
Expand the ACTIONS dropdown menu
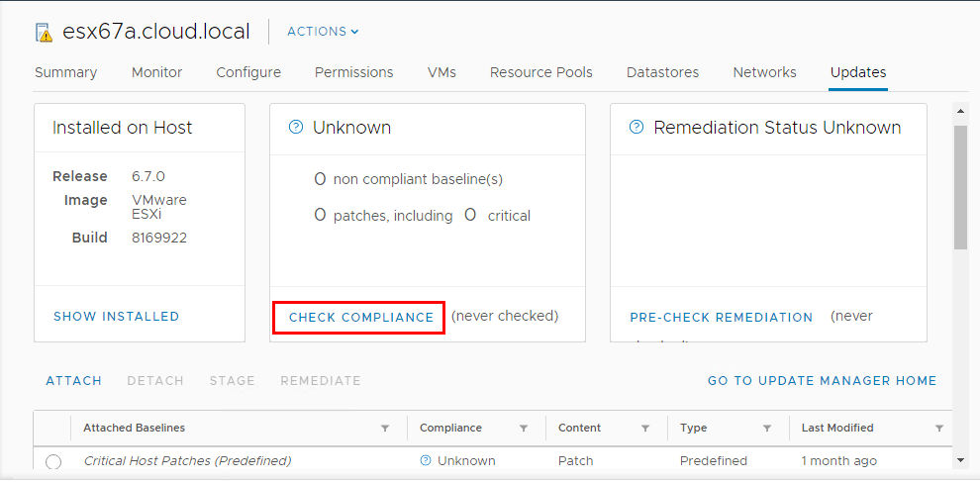pyautogui.click(x=323, y=32)
